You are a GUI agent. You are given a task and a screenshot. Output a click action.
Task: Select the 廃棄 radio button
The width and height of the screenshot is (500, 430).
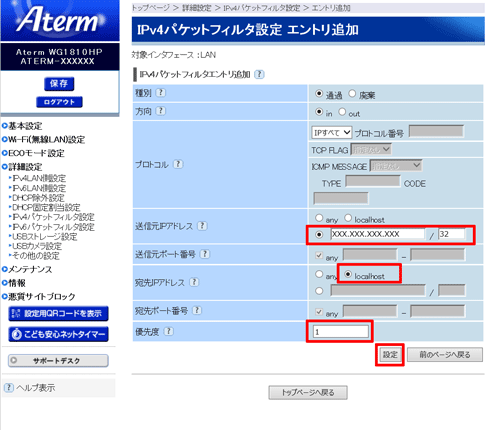[x=352, y=94]
